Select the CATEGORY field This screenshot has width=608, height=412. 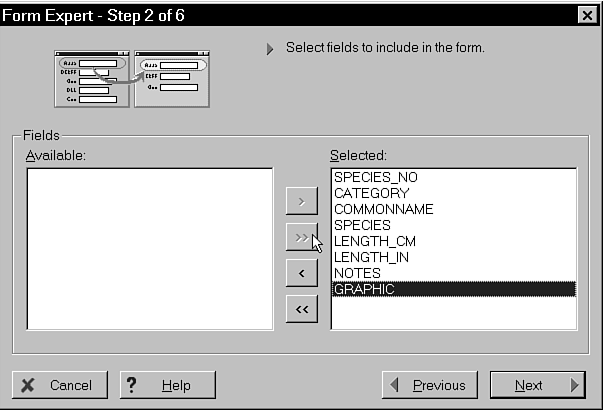(371, 193)
